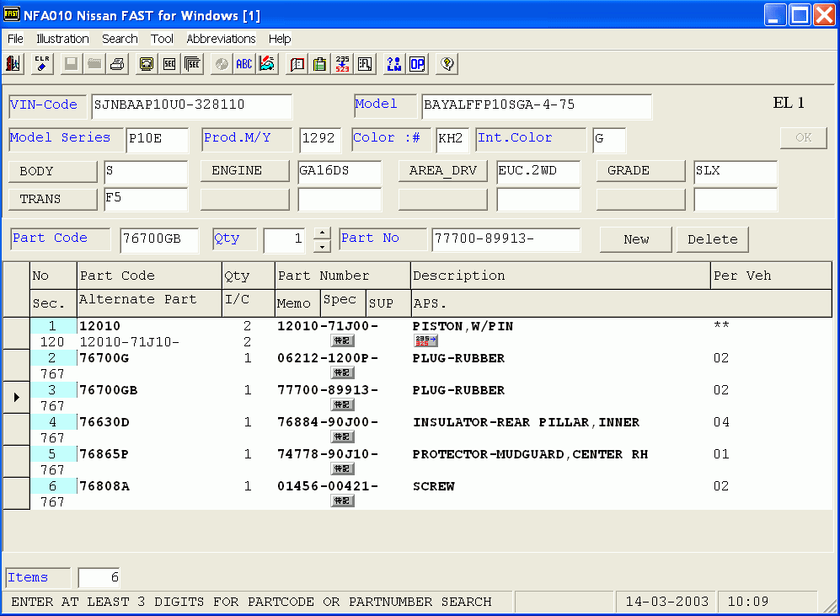Open the Search menu
The height and width of the screenshot is (616, 840).
(x=120, y=39)
